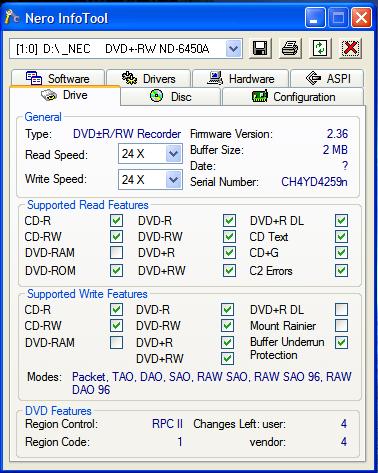
Task: Open the Software tab
Action: pyautogui.click(x=58, y=78)
